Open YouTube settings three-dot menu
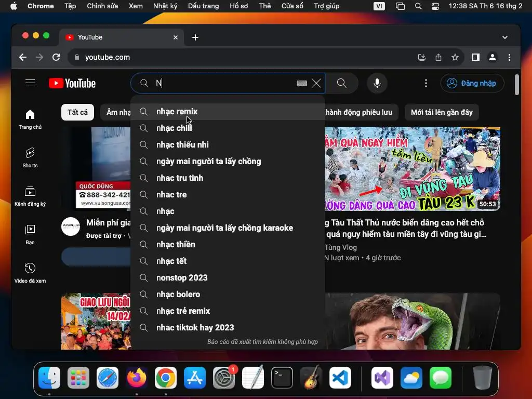532x399 pixels. click(x=426, y=83)
